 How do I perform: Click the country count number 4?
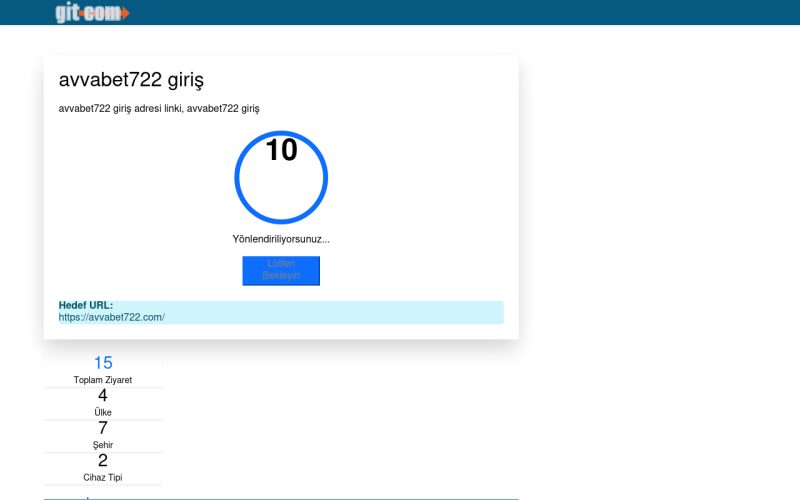click(103, 395)
